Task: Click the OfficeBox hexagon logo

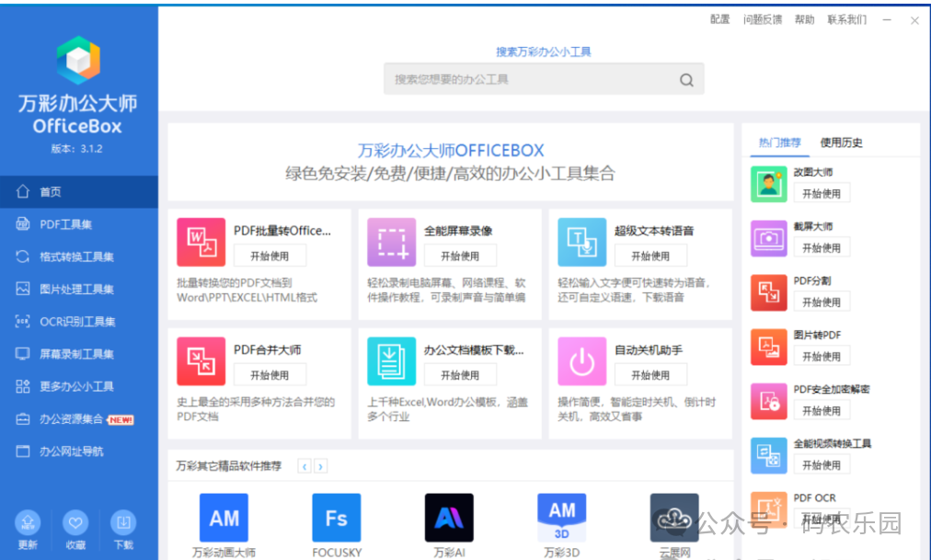Action: [x=78, y=60]
